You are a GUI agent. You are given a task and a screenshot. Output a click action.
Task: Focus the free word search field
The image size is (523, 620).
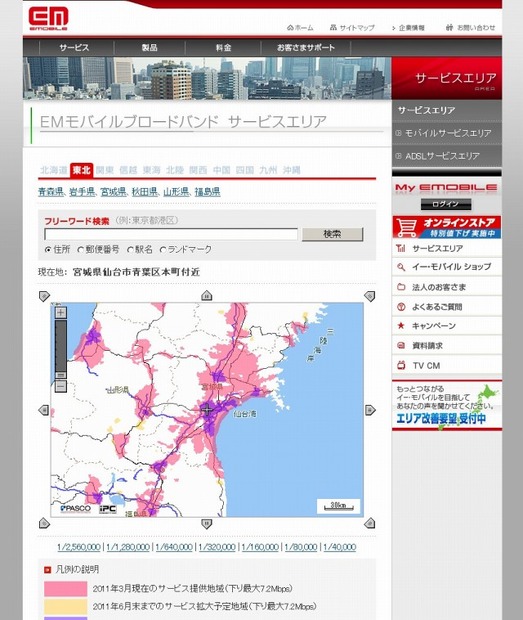click(x=171, y=234)
